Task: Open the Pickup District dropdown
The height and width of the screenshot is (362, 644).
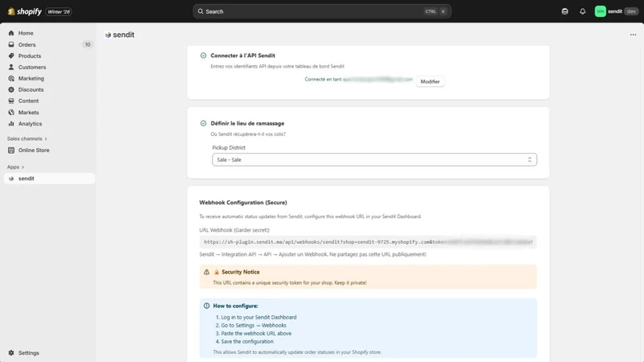Action: [x=374, y=159]
